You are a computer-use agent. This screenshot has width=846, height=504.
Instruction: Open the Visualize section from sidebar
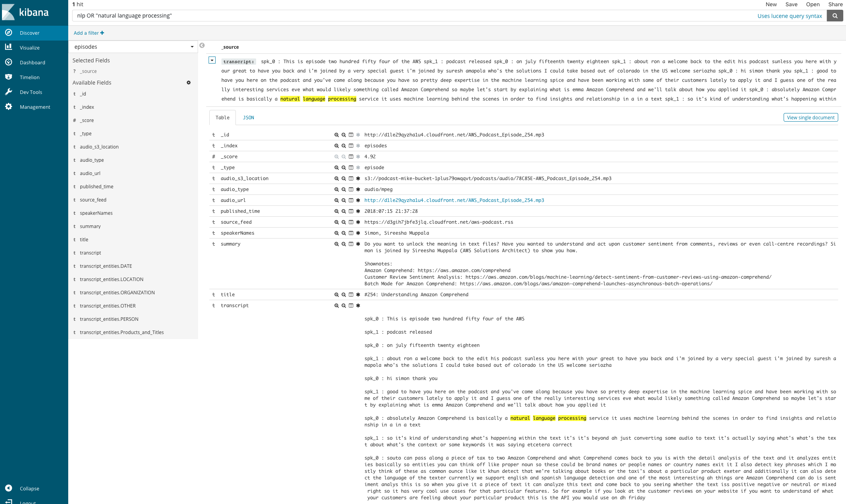30,48
